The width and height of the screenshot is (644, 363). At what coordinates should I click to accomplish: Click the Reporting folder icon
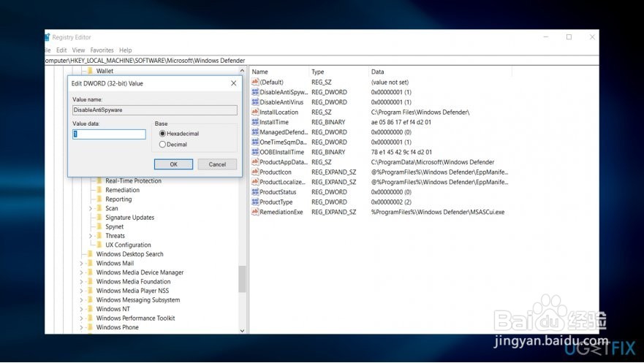tap(99, 199)
